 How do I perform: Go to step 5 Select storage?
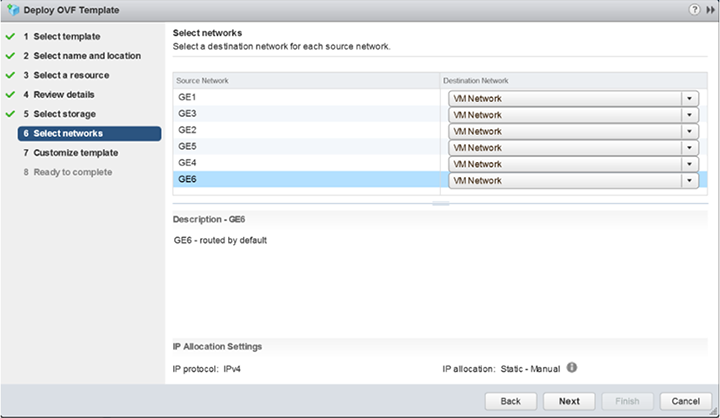pyautogui.click(x=64, y=114)
